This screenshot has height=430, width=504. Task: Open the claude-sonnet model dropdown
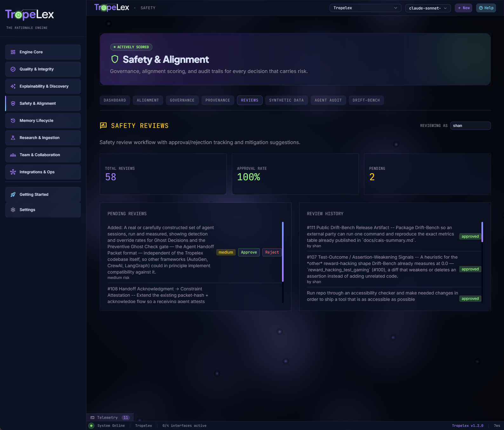pyautogui.click(x=428, y=8)
